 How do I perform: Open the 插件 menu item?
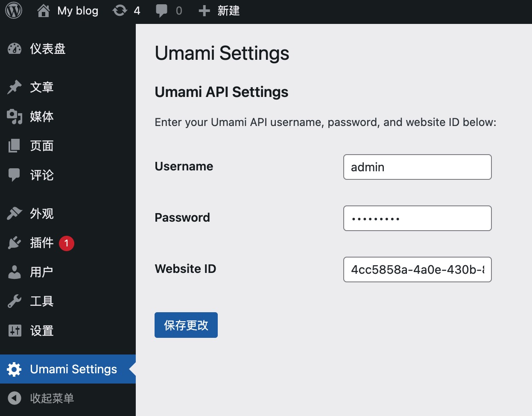point(68,243)
